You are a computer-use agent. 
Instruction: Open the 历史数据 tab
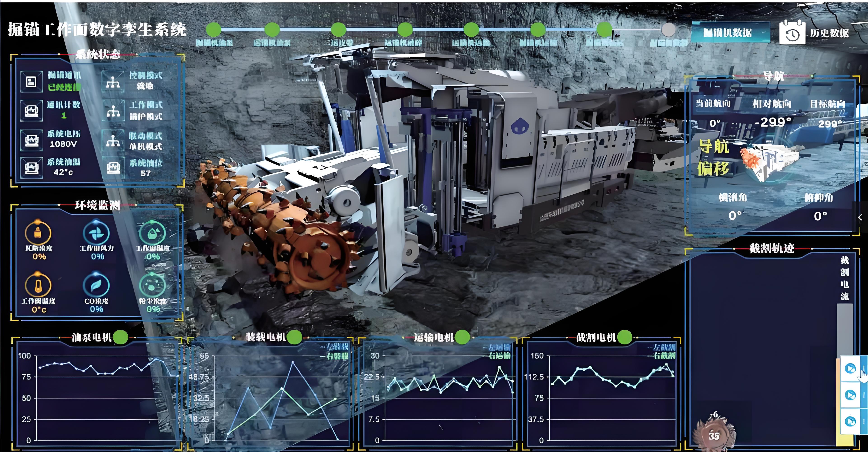829,33
